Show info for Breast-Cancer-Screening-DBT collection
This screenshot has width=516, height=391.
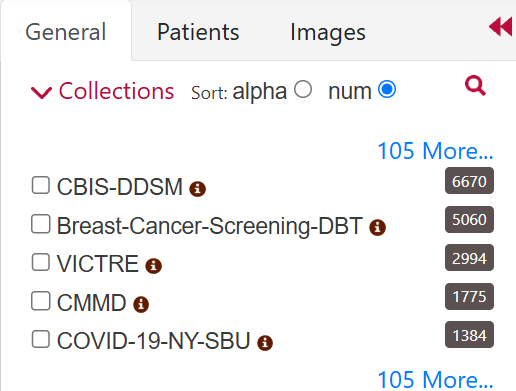[x=377, y=227]
